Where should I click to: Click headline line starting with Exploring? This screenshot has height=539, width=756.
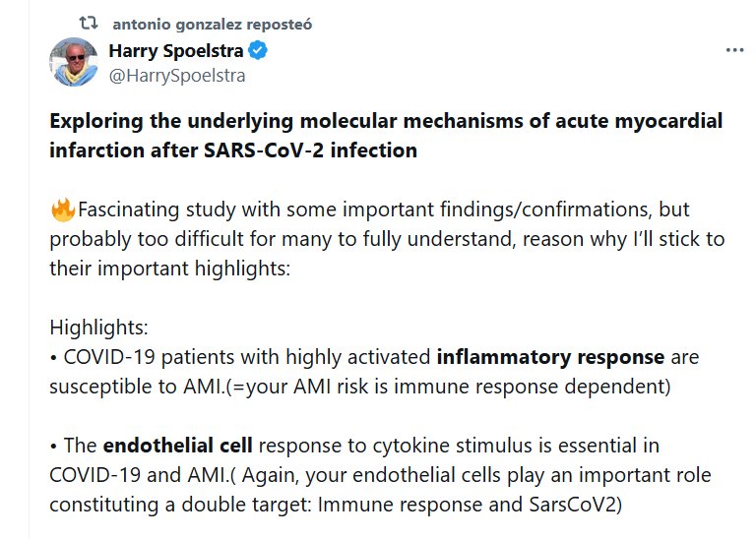pos(385,121)
